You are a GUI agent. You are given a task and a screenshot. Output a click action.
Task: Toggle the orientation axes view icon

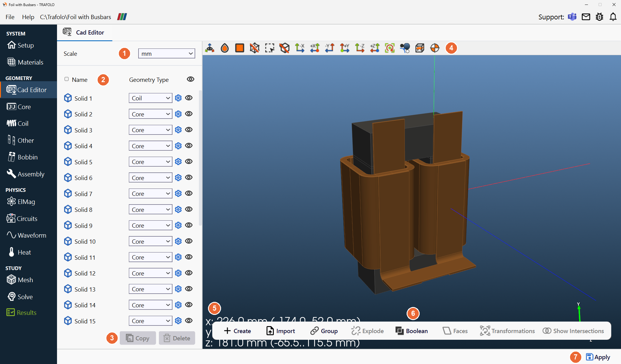click(210, 48)
